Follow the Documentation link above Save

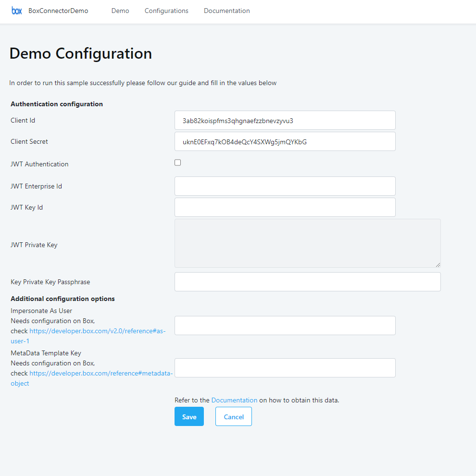(x=234, y=400)
